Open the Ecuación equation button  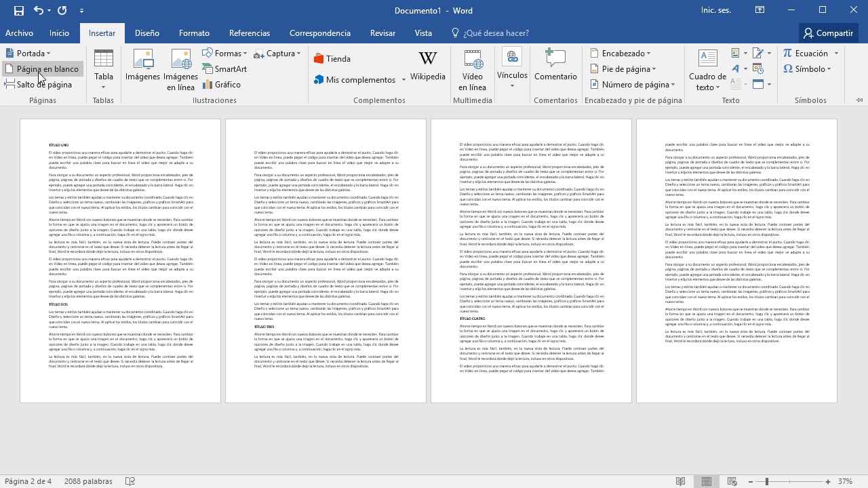tap(805, 53)
